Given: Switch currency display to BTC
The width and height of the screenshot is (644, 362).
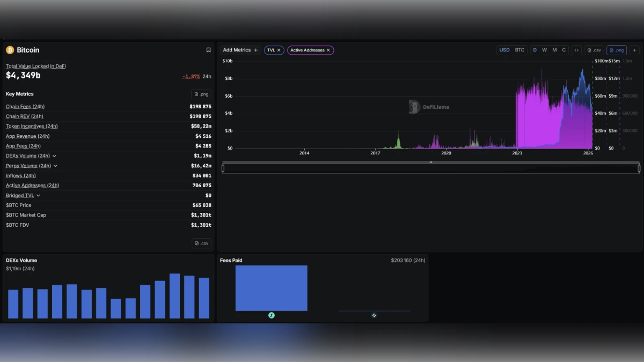Looking at the screenshot, I should coord(519,50).
